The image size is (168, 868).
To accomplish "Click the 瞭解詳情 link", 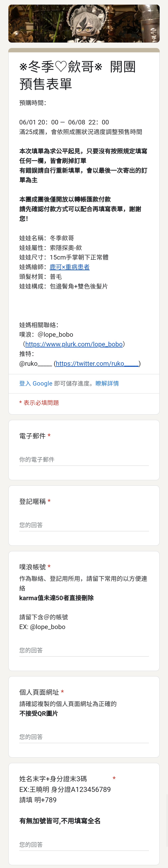I will (107, 383).
